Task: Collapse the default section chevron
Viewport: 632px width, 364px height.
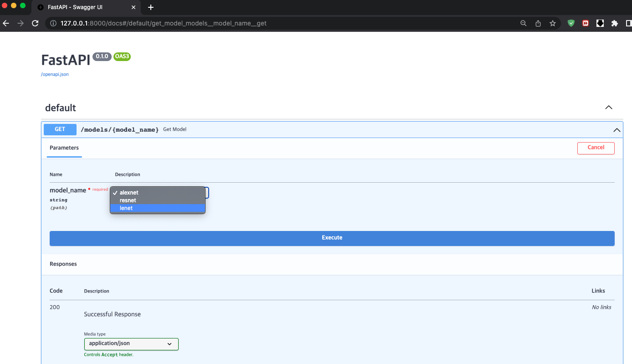Action: click(x=608, y=108)
